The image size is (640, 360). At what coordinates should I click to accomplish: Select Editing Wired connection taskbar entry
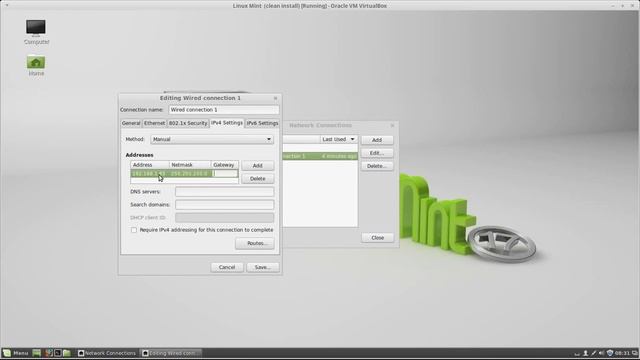171,353
